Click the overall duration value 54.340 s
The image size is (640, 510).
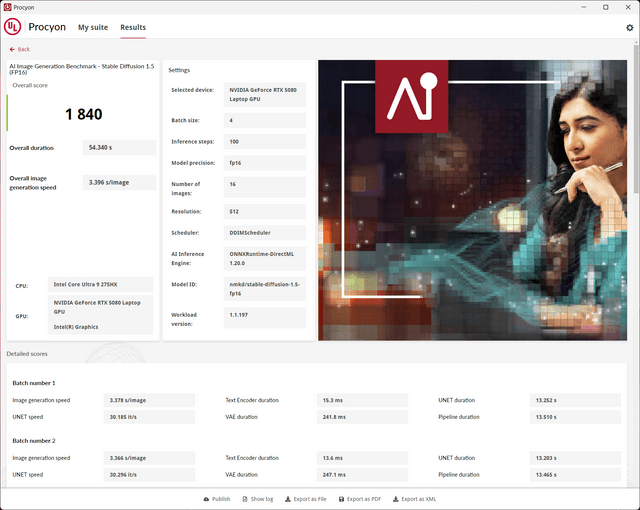[x=120, y=148]
